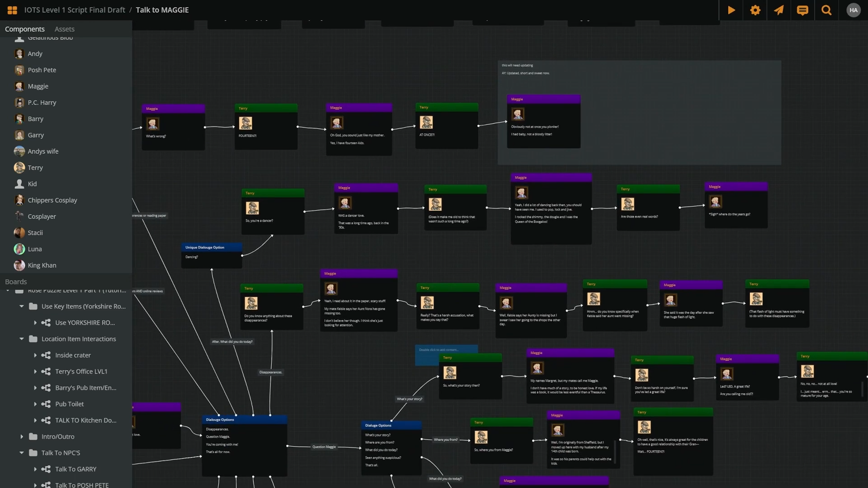Open the HA user avatar menu
Screen dimensions: 868x488
click(853, 10)
